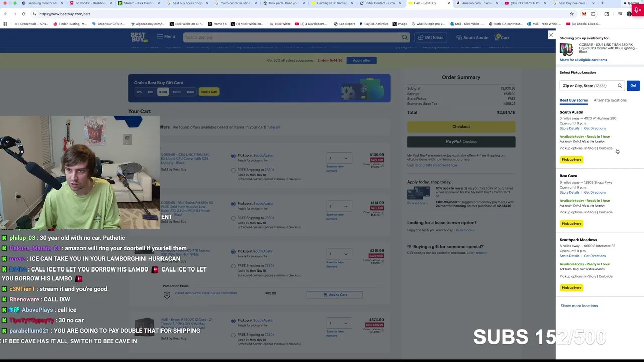Select FREE Shipping for CORSAIR RM850e
This screenshot has height=362, width=644.
coord(233,218)
